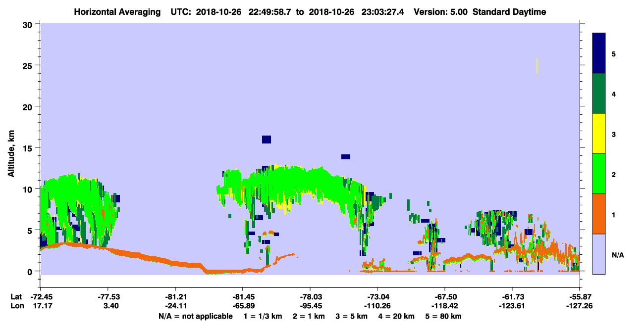Click the latitude value -72.45
644x330 pixels.
[x=41, y=297]
